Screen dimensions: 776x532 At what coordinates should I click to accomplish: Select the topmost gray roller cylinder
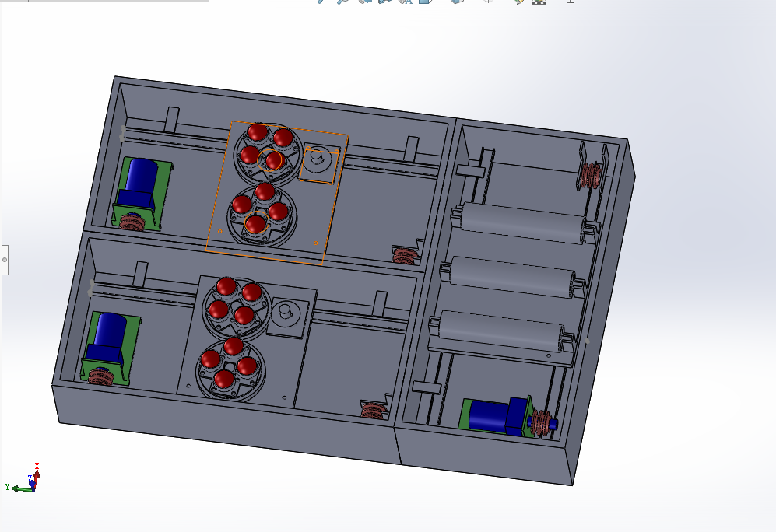click(x=522, y=223)
